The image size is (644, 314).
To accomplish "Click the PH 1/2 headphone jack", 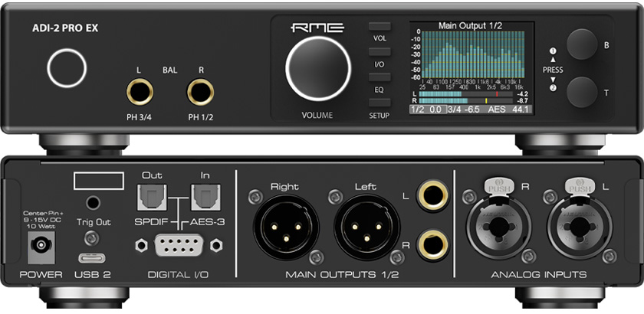I will coord(200,93).
